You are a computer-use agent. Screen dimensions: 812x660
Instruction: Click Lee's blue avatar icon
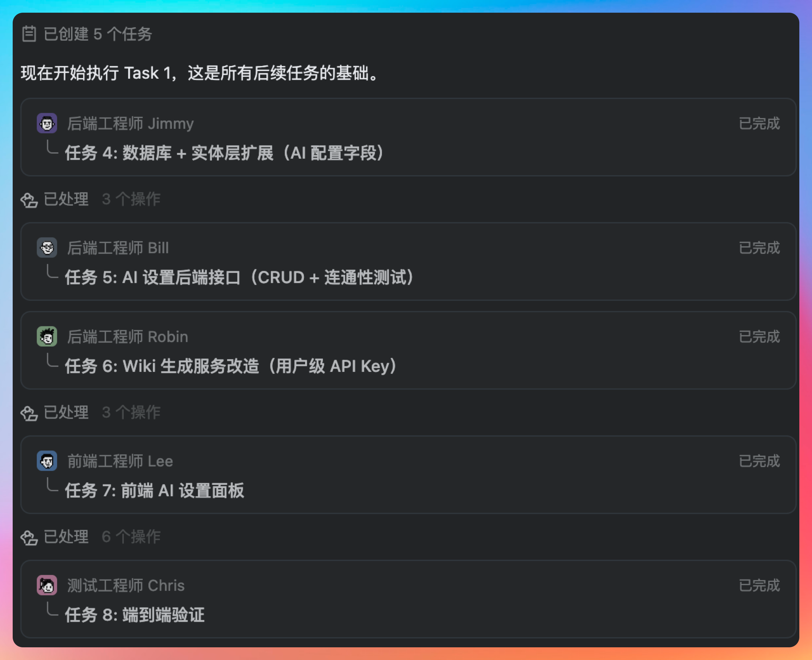[47, 461]
